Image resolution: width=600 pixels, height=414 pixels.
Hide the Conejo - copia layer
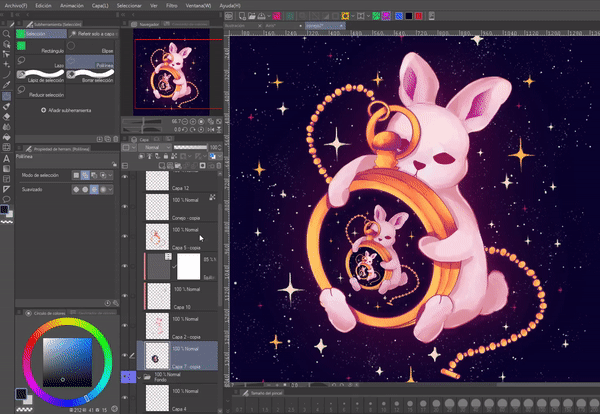point(125,206)
